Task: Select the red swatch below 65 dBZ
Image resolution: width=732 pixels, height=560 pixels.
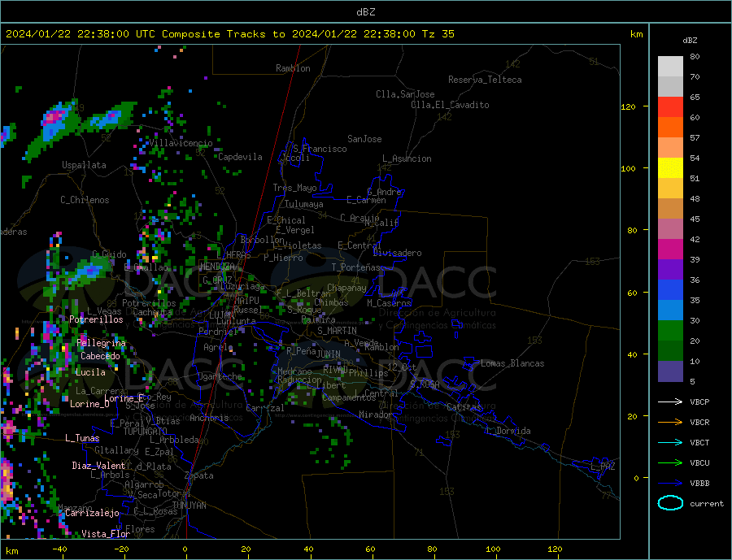Action: 670,106
